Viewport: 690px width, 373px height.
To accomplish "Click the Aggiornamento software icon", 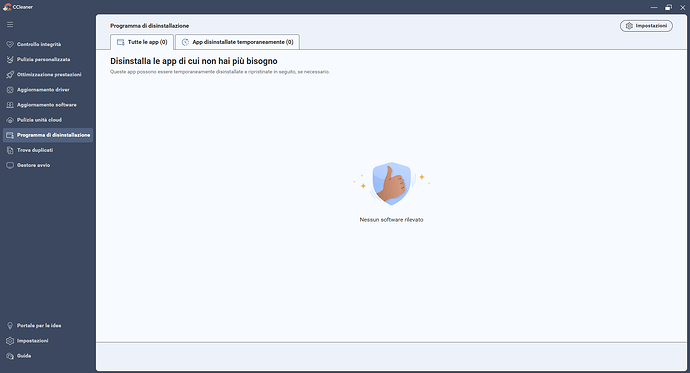I will click(x=10, y=105).
